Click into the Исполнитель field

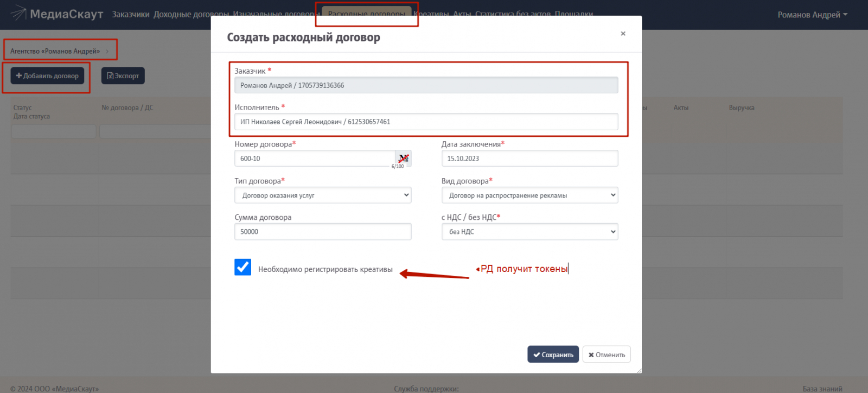click(x=426, y=122)
